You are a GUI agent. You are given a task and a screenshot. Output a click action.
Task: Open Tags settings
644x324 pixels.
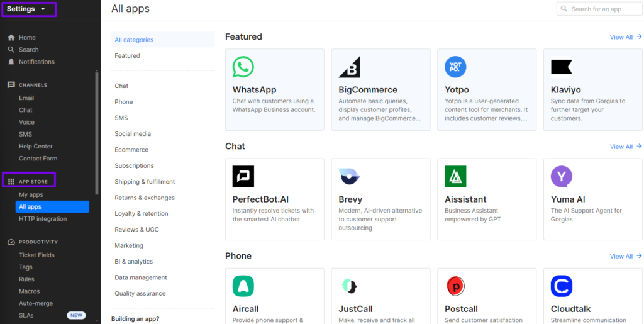coord(25,267)
